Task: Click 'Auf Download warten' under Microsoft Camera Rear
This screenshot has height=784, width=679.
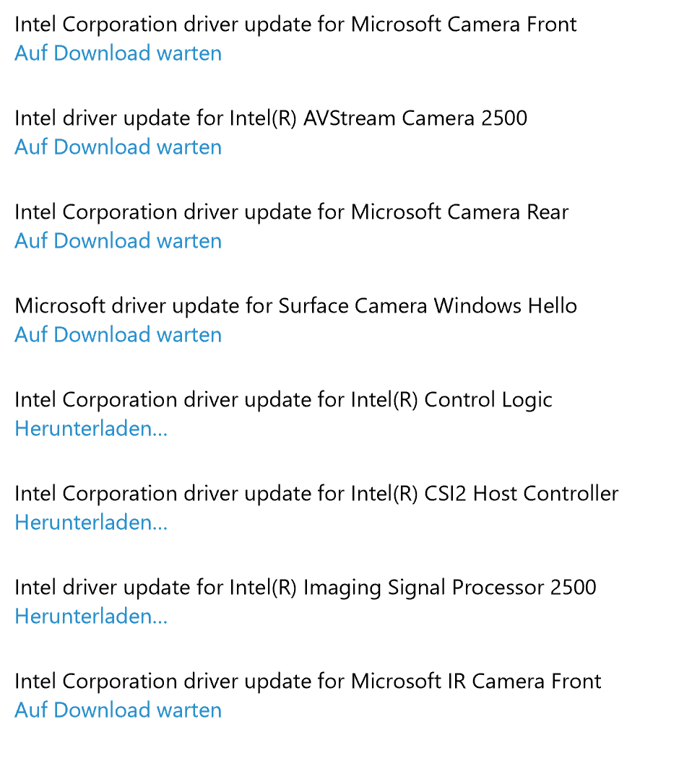Action: [x=118, y=240]
